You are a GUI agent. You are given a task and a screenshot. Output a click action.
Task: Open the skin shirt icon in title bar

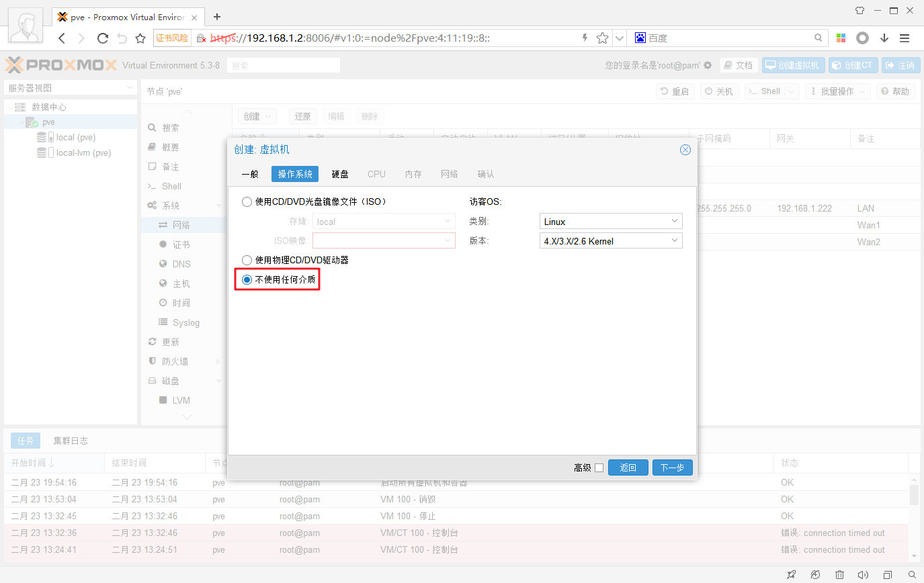point(859,11)
